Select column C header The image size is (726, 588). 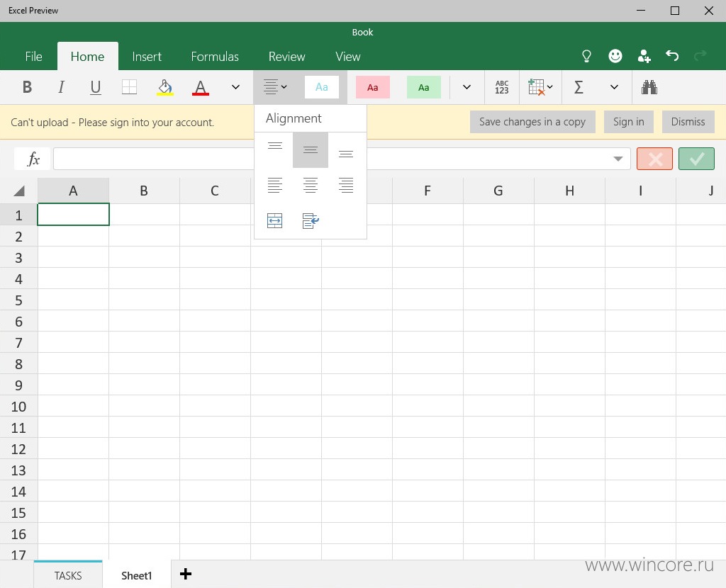coord(215,191)
